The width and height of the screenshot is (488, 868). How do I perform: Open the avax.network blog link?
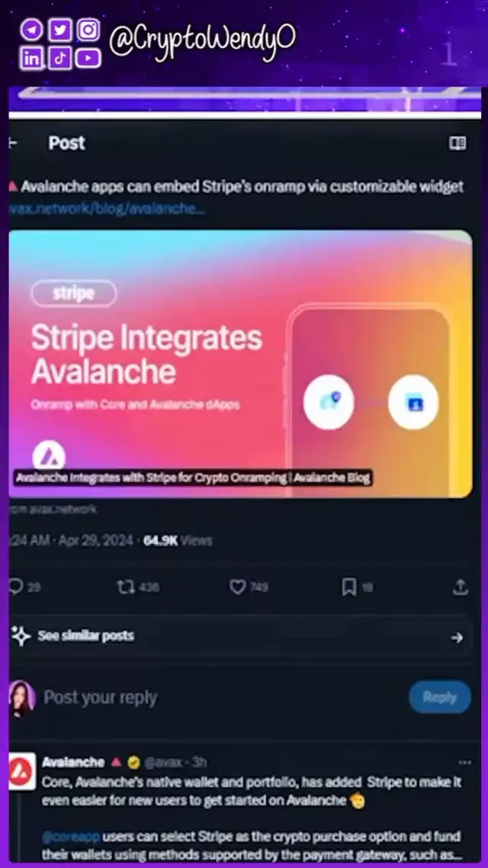[x=108, y=209]
